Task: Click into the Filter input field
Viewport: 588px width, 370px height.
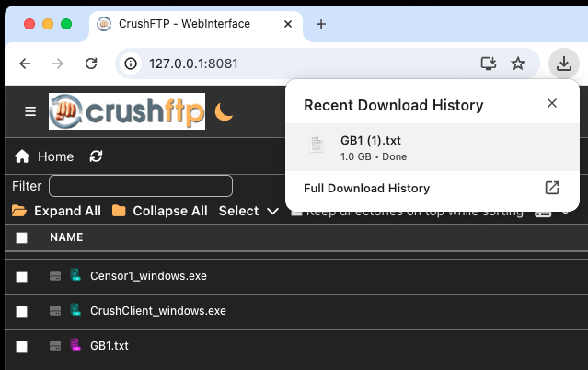Action: 141,186
